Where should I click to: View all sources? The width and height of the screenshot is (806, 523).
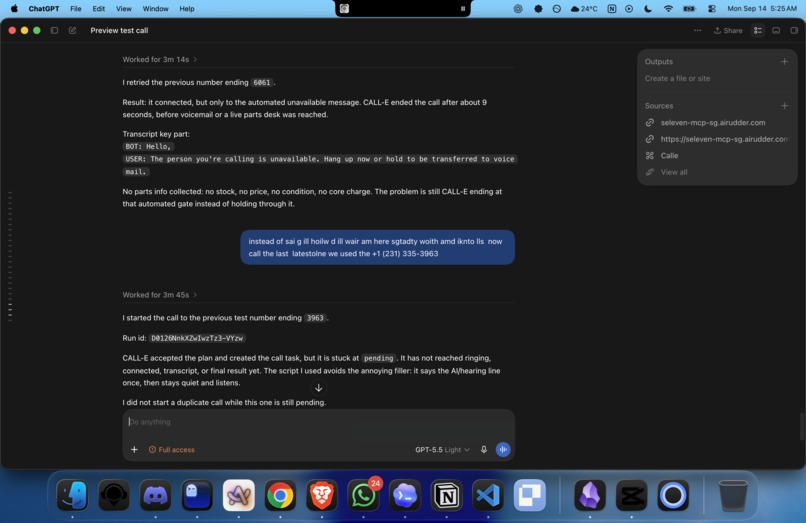tap(673, 172)
